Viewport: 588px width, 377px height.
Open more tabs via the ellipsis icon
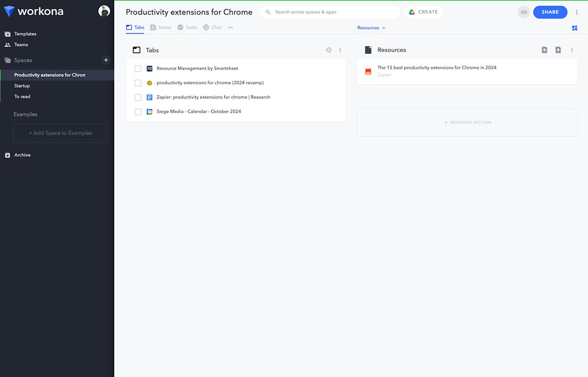coord(231,28)
